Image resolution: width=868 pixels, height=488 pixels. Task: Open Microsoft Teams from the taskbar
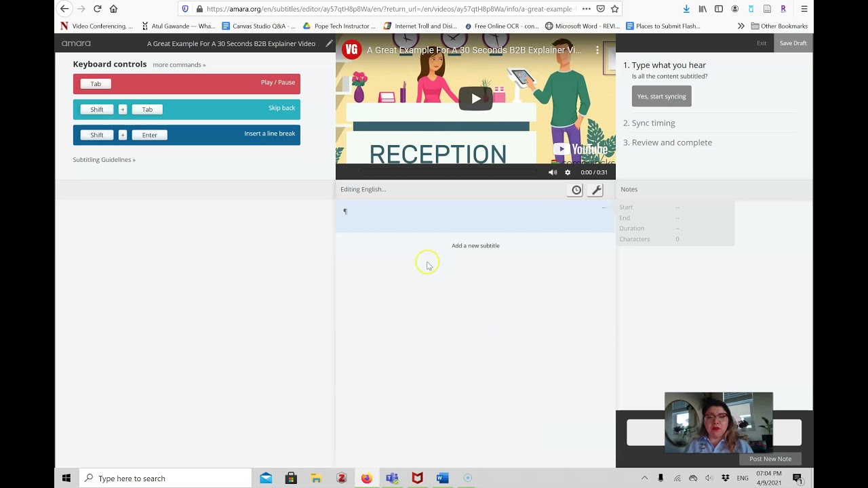coord(392,478)
